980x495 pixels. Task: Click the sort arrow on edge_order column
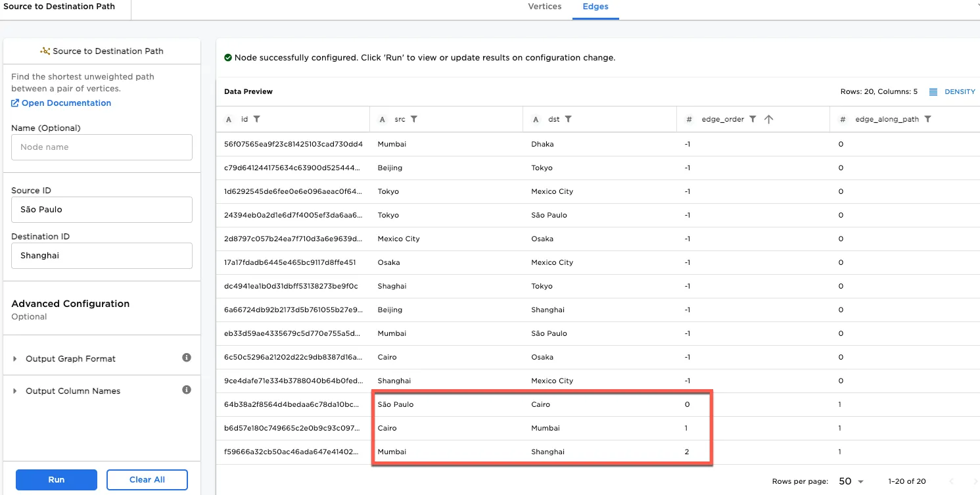point(768,120)
